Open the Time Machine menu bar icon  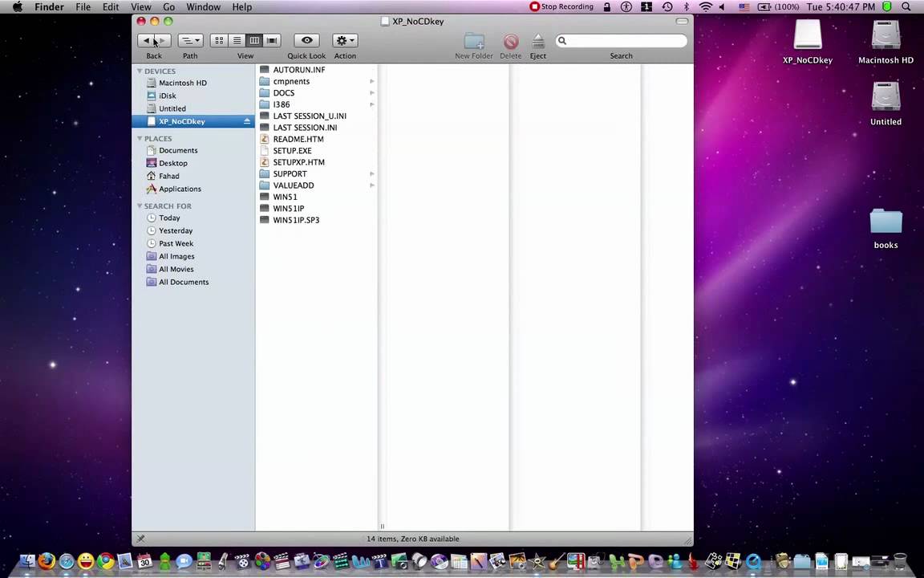(667, 7)
